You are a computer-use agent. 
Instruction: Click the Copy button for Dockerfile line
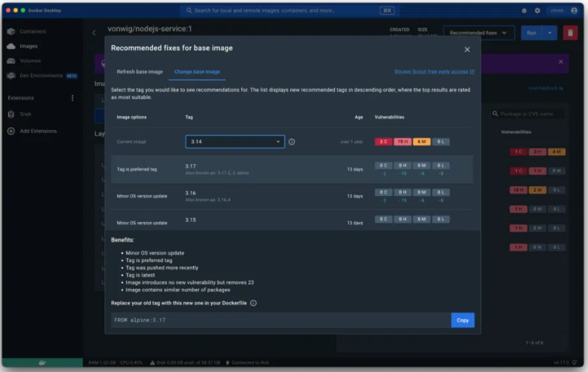pyautogui.click(x=463, y=320)
